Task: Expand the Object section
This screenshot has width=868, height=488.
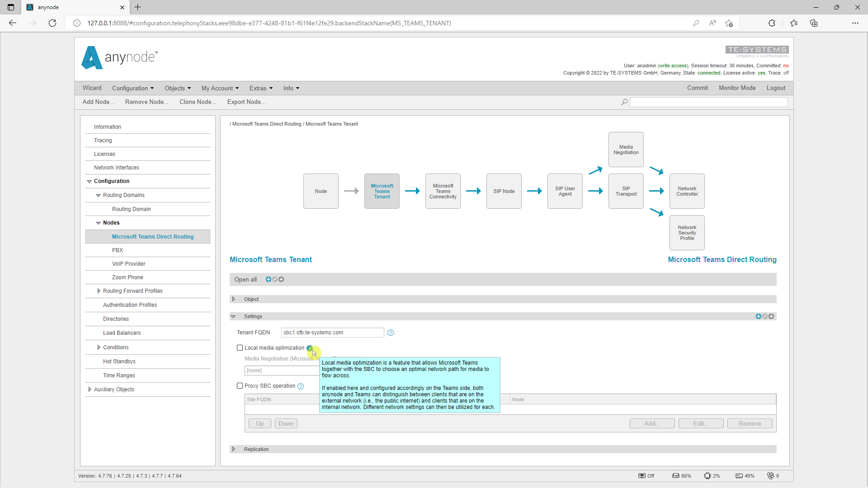Action: tap(234, 299)
